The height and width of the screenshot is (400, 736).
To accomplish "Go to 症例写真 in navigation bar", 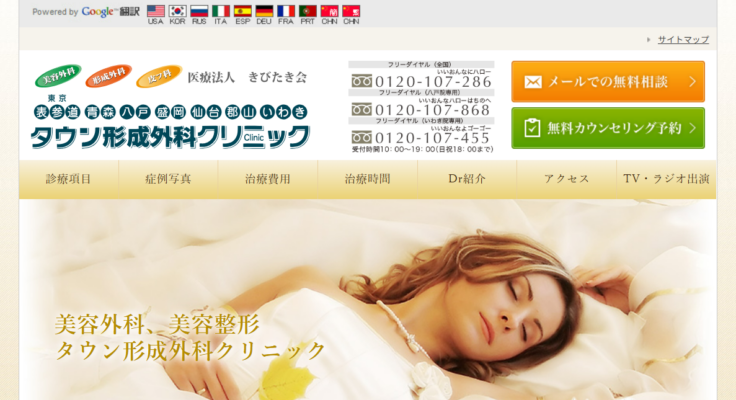I will tap(168, 179).
